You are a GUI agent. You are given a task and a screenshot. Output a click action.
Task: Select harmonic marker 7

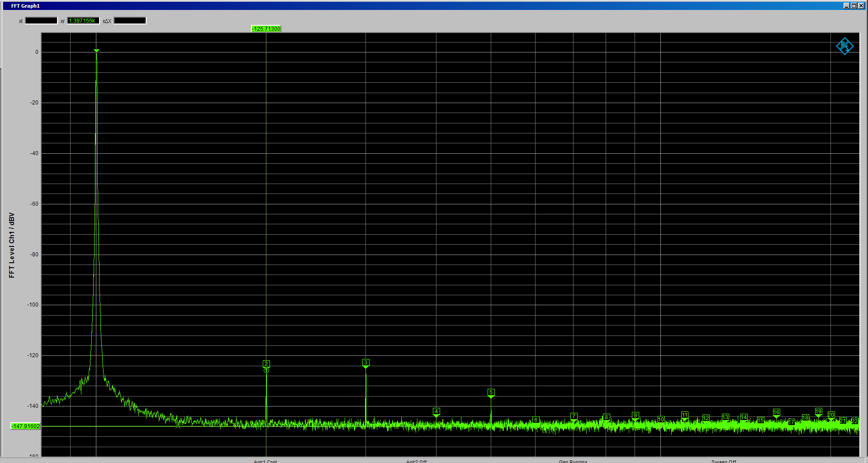[574, 416]
